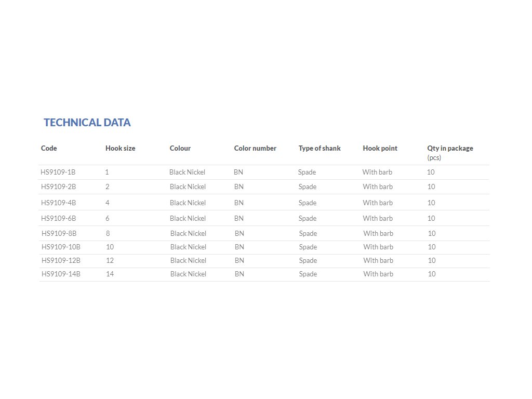Viewport: 532px width, 399px height.
Task: Click the Hook size column header
Action: (x=120, y=148)
